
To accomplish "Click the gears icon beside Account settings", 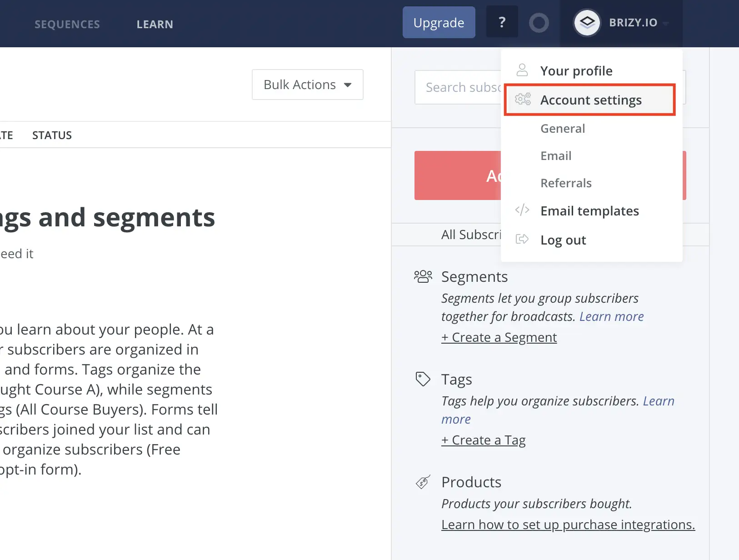I will coord(523,100).
